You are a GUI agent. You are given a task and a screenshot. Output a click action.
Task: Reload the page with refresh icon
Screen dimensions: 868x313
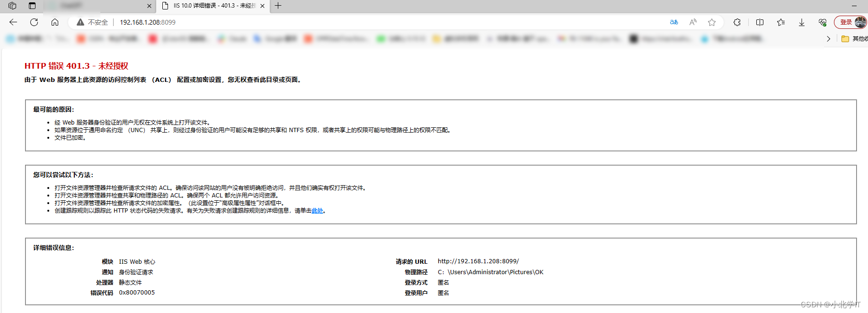[x=34, y=22]
